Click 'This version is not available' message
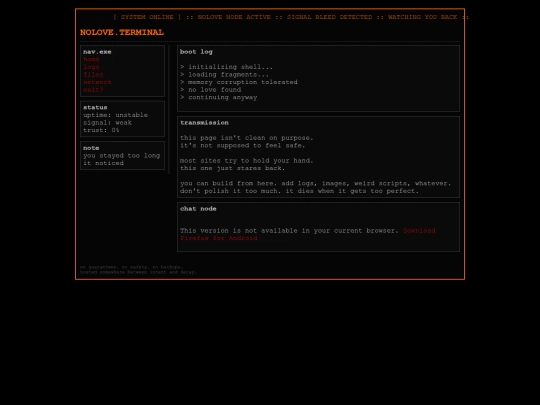Screen dimensions: 540x405 (x=289, y=230)
